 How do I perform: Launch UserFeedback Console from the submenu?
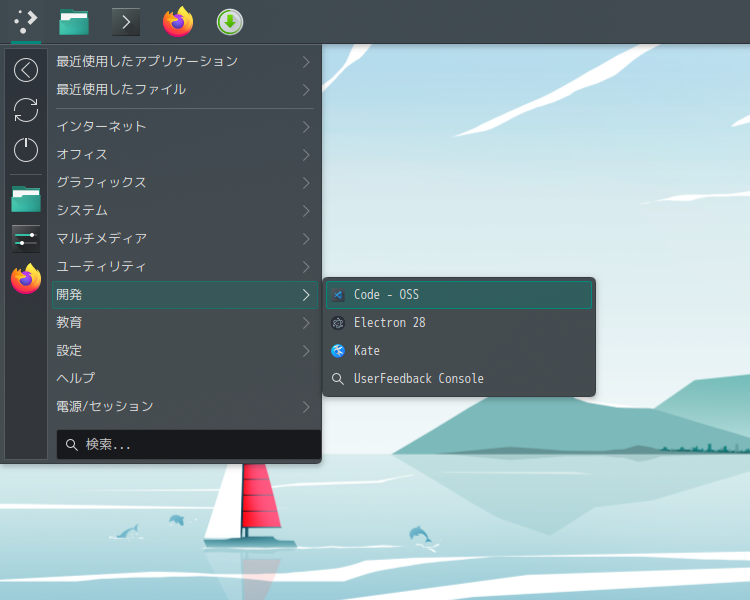point(459,379)
